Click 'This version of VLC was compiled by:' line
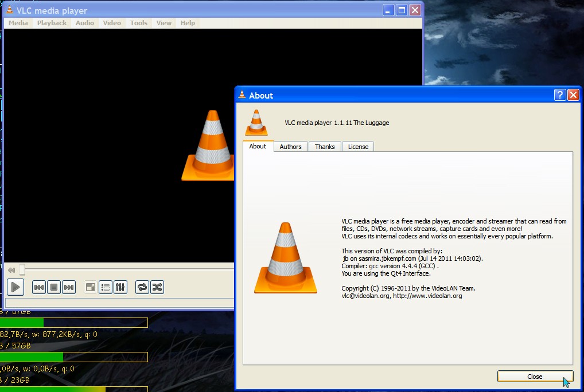Image resolution: width=584 pixels, height=392 pixels. click(x=392, y=252)
